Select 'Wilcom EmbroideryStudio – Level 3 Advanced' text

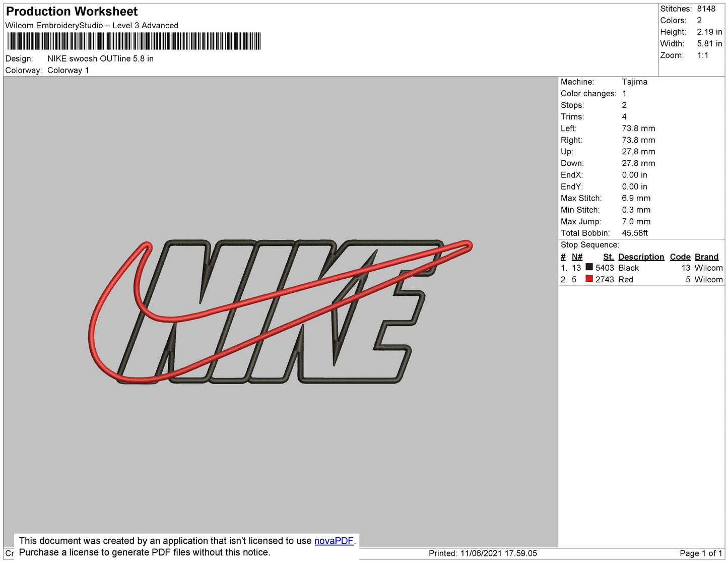[92, 25]
